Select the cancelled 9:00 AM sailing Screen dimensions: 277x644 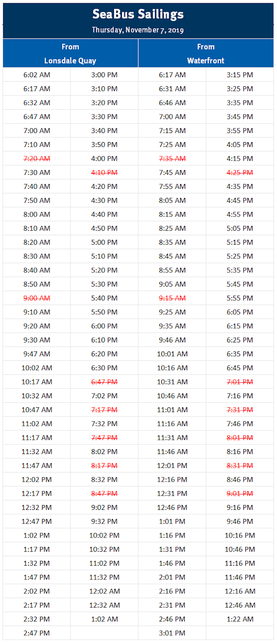click(x=37, y=298)
